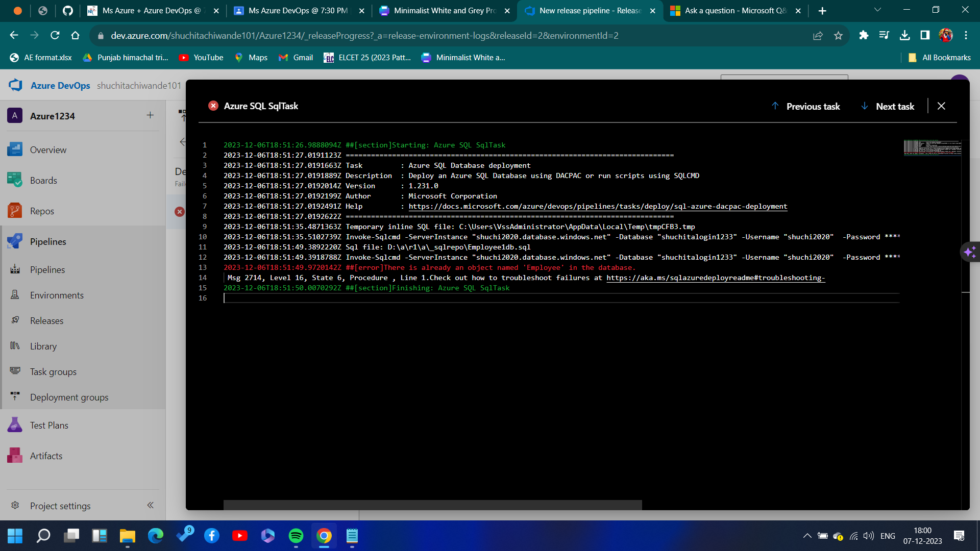Go to Previous task log
Image resolution: width=980 pixels, height=551 pixels.
[805, 106]
